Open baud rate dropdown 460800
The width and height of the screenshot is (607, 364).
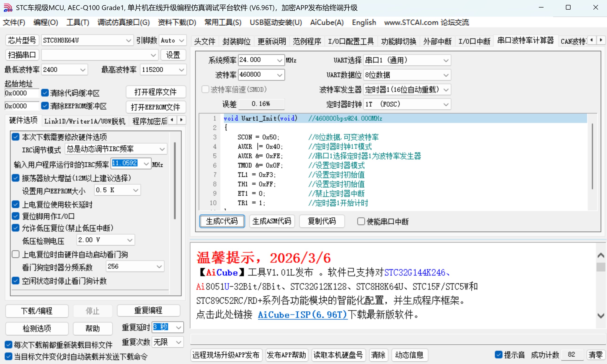click(x=261, y=75)
